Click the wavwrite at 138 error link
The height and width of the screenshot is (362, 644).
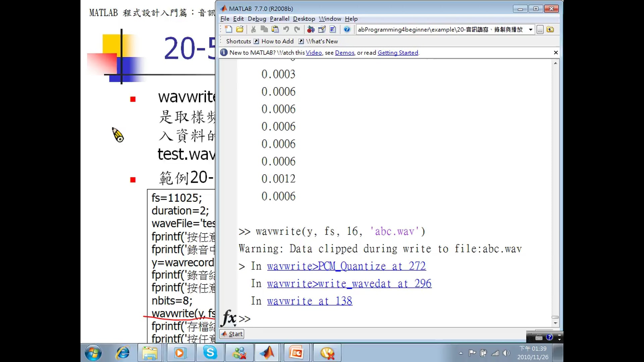point(309,301)
